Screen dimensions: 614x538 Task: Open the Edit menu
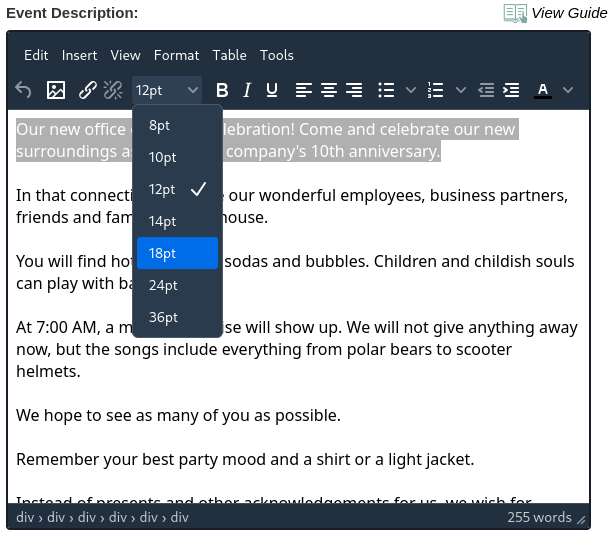36,55
